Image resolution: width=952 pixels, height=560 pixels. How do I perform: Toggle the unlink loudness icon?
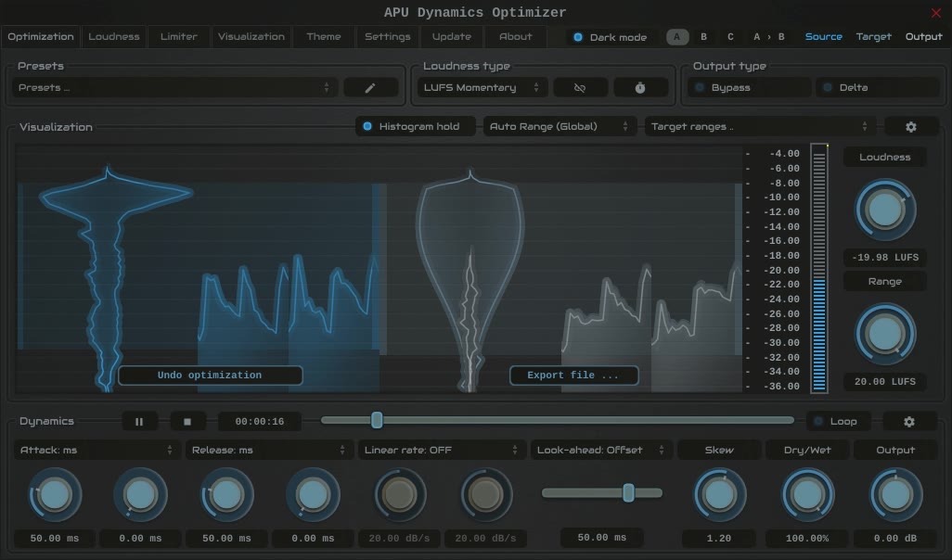click(580, 88)
